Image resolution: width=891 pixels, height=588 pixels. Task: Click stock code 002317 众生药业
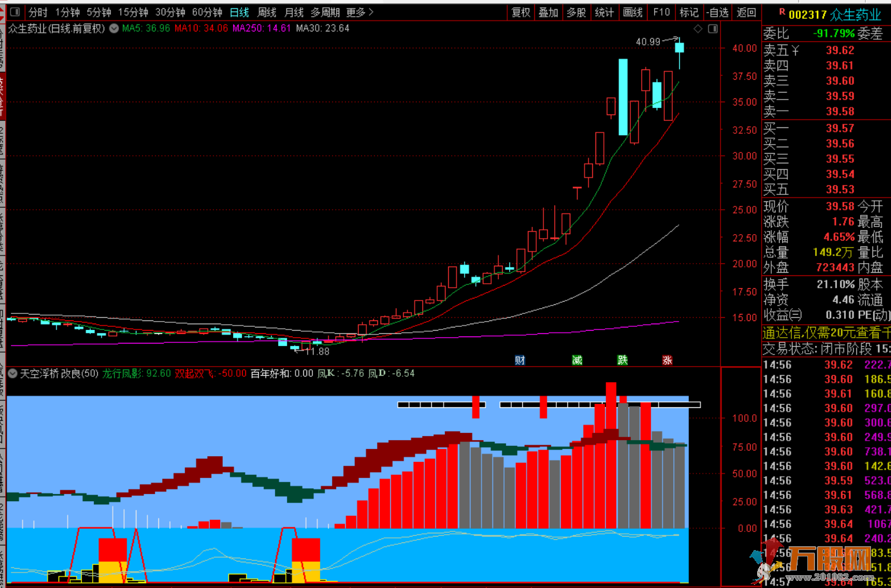click(834, 14)
